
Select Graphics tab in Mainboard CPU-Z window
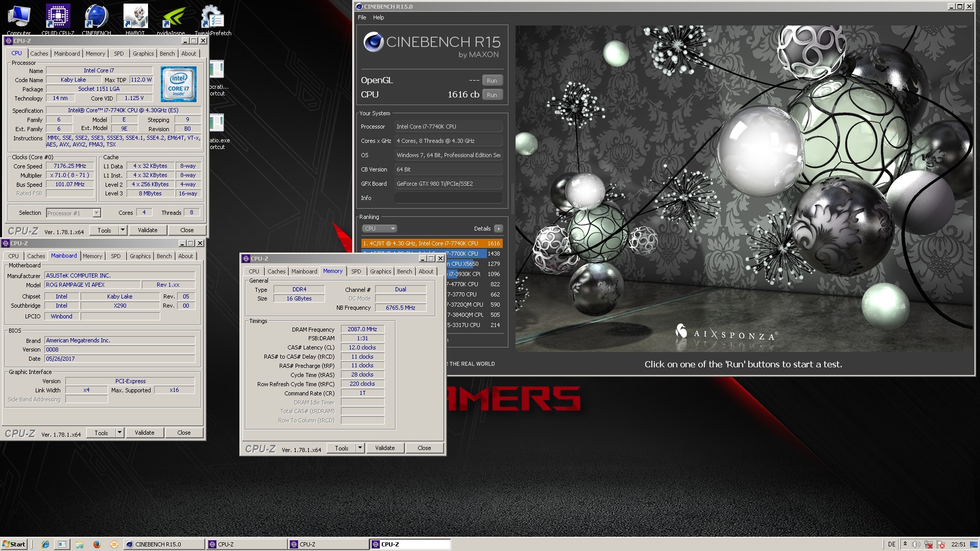click(x=140, y=256)
